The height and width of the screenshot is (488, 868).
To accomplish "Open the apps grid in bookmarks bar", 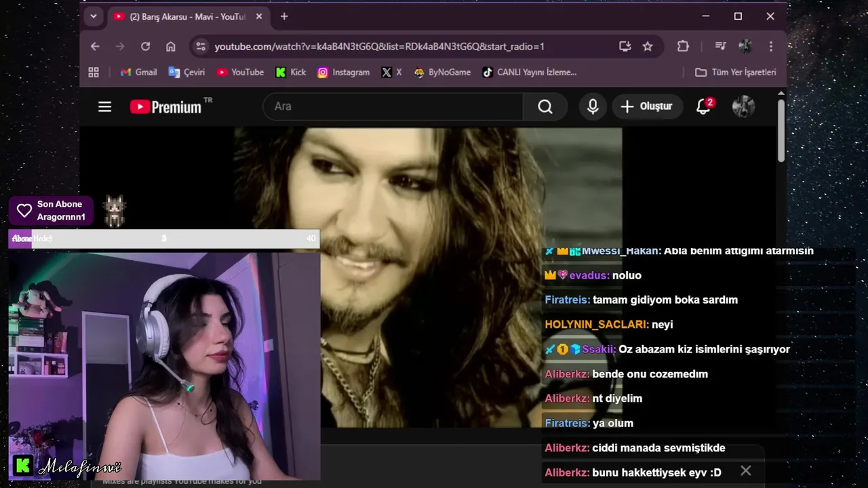I will pos(94,72).
